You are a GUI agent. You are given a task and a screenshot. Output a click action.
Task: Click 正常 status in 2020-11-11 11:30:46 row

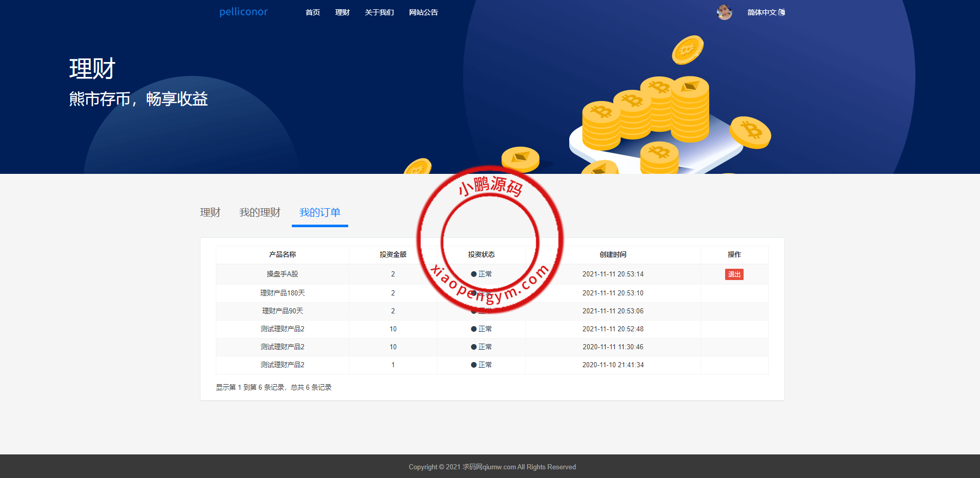(482, 347)
